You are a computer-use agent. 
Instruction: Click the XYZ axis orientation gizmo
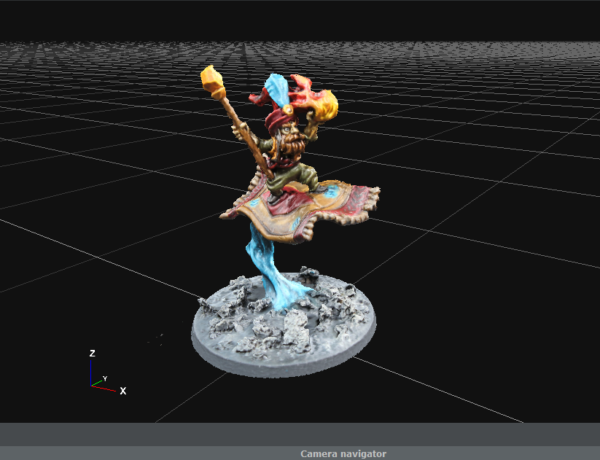107,372
